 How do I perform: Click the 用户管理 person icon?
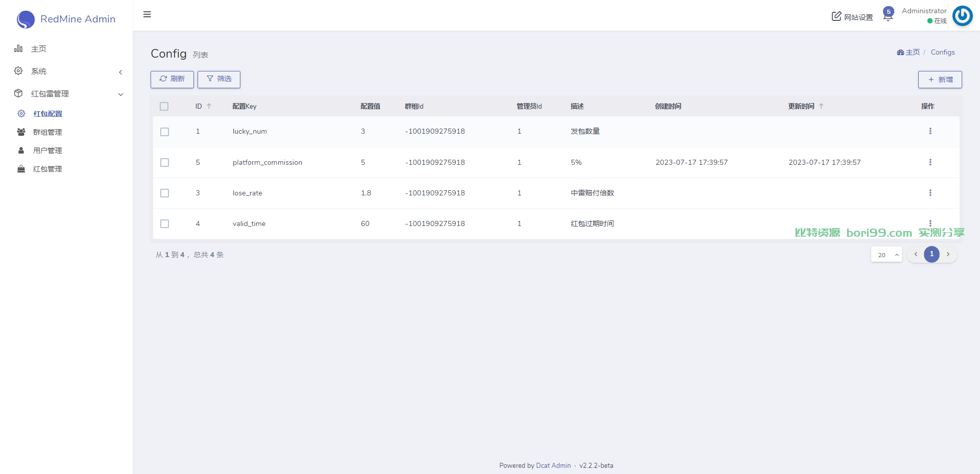(21, 151)
